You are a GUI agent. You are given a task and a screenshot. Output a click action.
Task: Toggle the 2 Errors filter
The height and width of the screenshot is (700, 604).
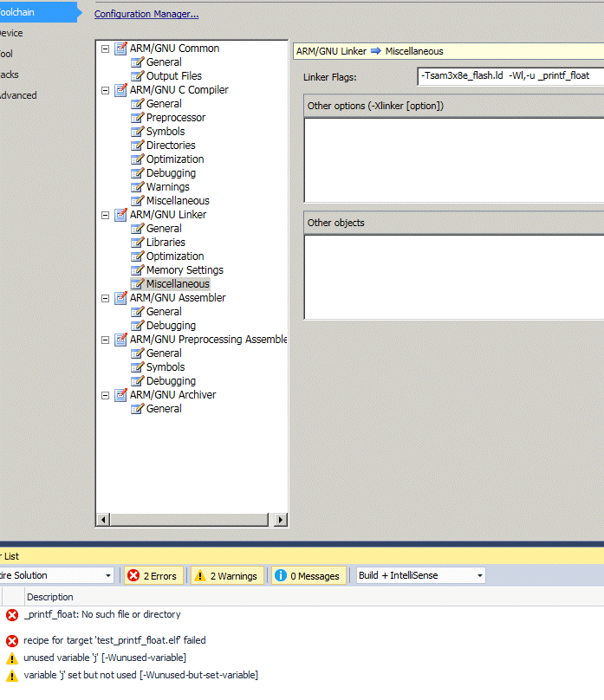(153, 575)
